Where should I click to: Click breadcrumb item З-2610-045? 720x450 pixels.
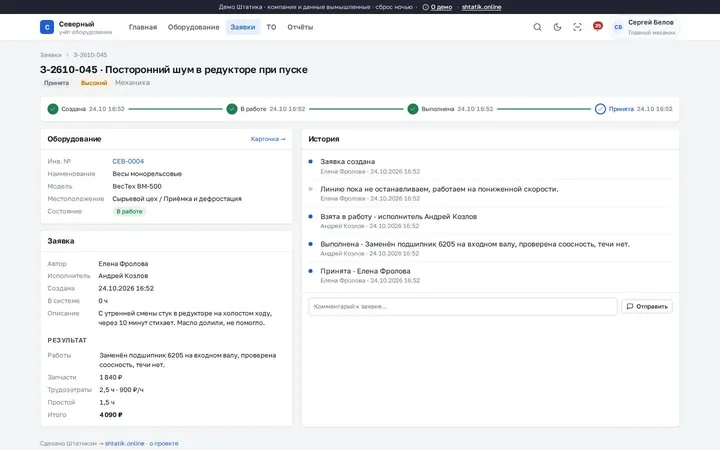coord(90,55)
